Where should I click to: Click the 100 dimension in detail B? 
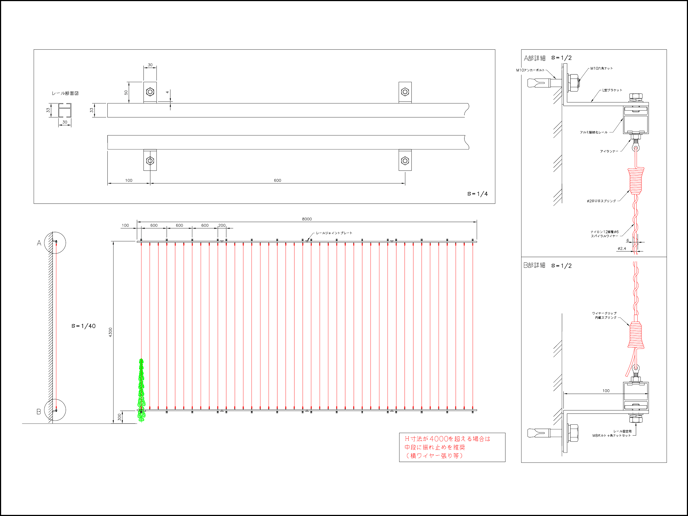[606, 391]
